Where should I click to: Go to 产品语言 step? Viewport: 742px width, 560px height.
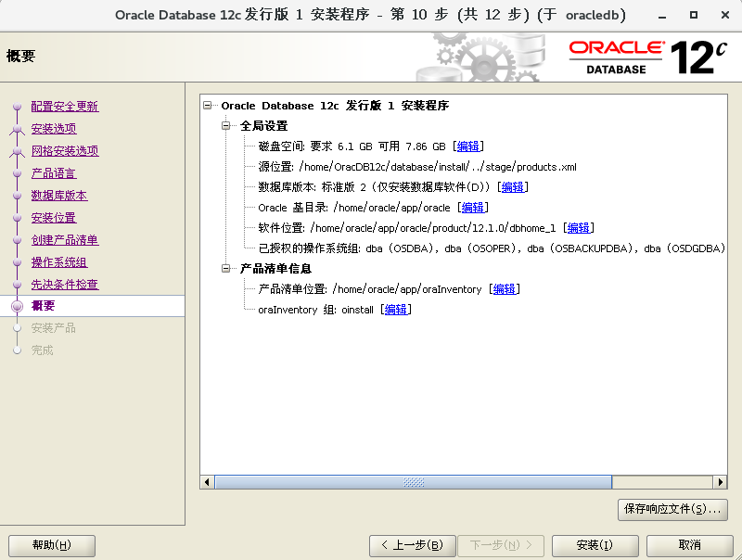[x=54, y=173]
